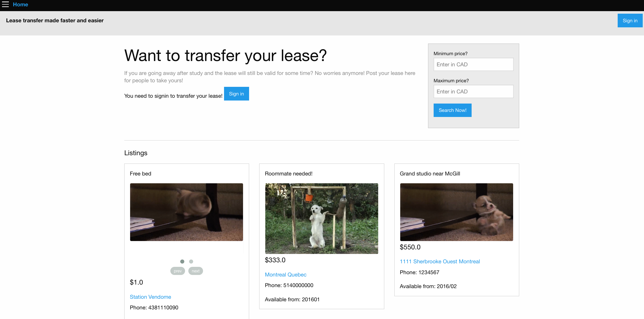Open the Montreal Quebec location link
This screenshot has width=644, height=319.
coord(286,274)
